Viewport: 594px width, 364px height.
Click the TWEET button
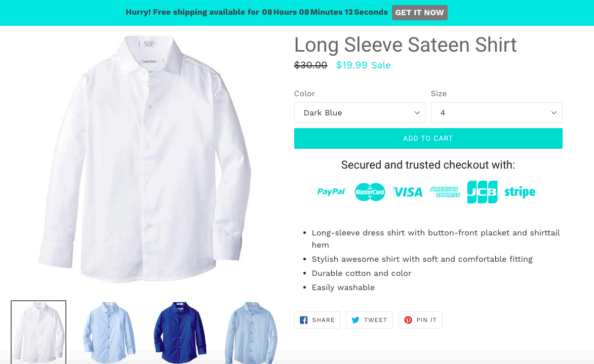(369, 319)
